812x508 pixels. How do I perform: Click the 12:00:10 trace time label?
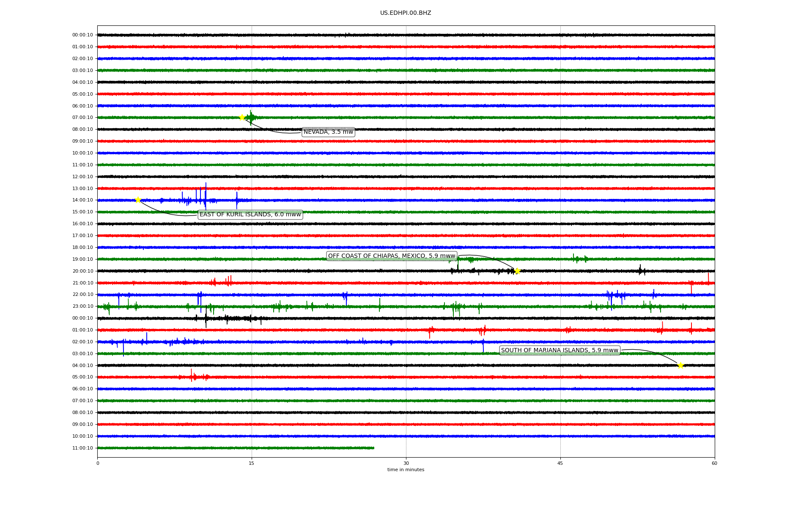(82, 177)
